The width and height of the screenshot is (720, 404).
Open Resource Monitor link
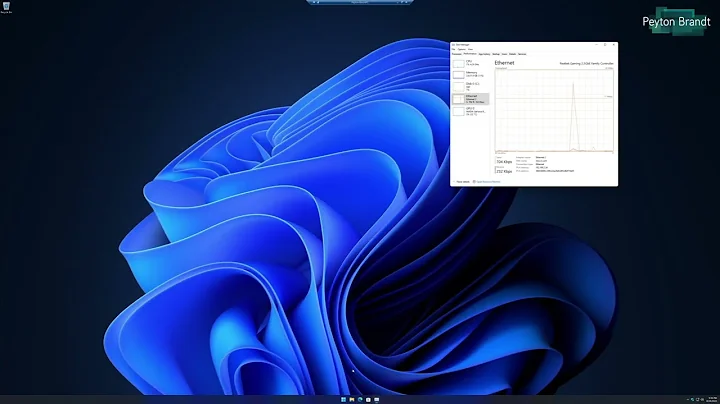pos(487,182)
